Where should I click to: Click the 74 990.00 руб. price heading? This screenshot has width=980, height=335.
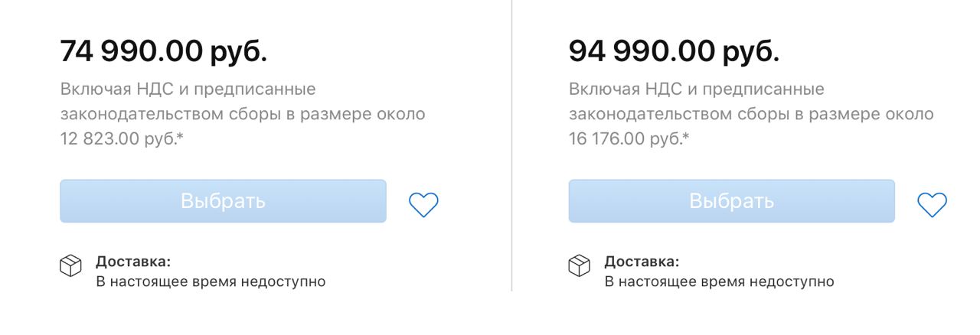point(164,51)
